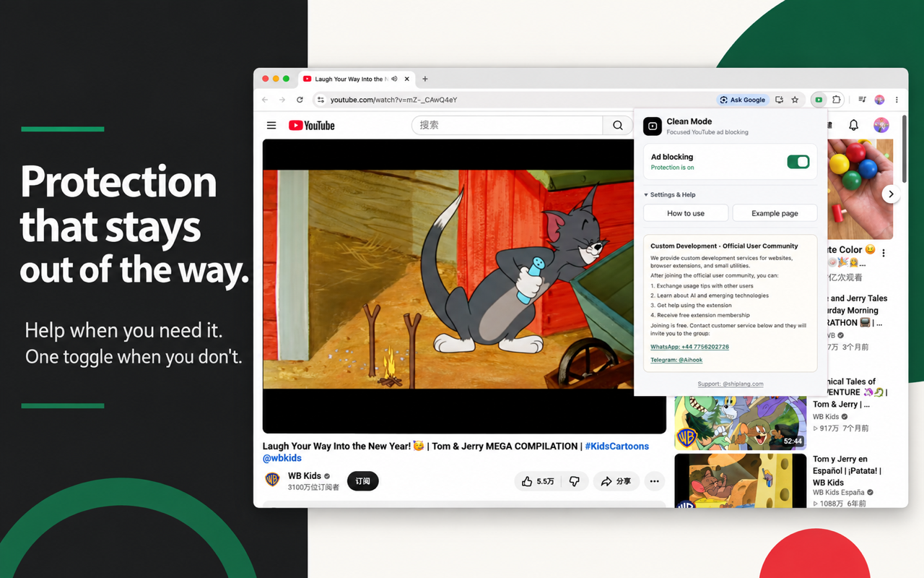The width and height of the screenshot is (924, 578).
Task: Bookmark this page with the star icon
Action: click(795, 100)
